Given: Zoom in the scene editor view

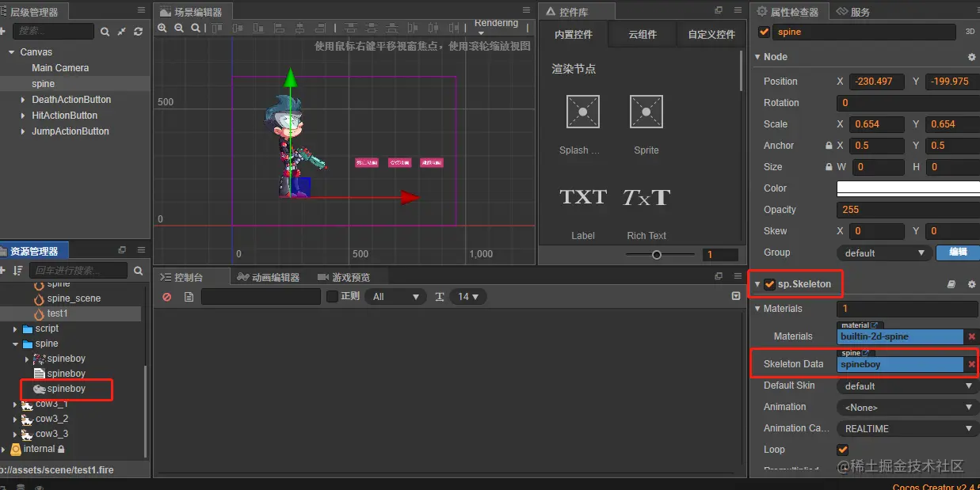Looking at the screenshot, I should [x=162, y=28].
